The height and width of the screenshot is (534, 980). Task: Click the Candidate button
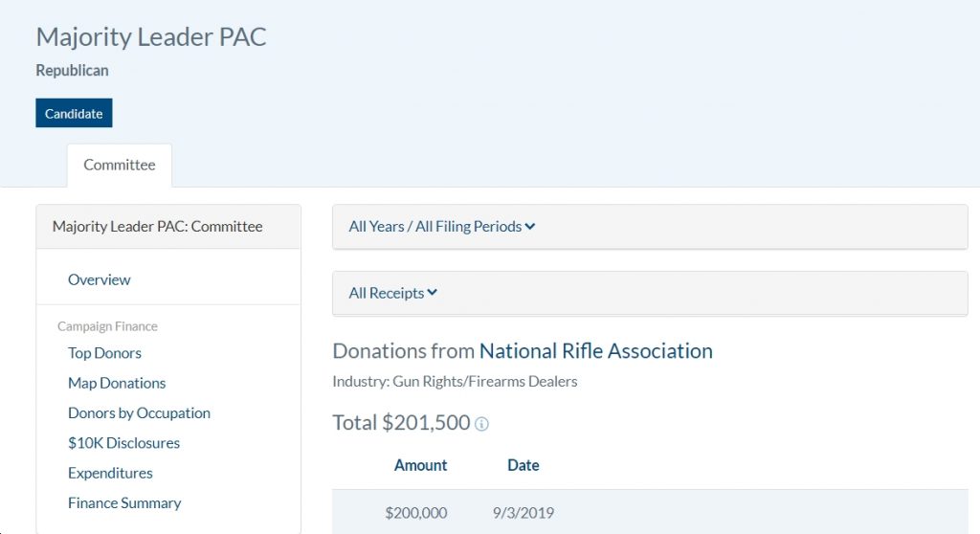coord(74,113)
